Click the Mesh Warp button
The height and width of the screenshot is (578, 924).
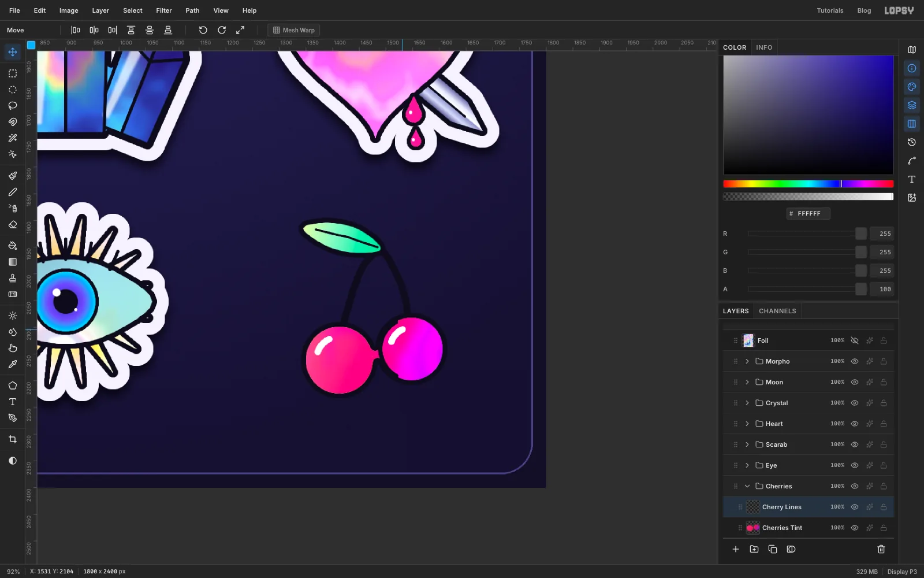point(294,30)
